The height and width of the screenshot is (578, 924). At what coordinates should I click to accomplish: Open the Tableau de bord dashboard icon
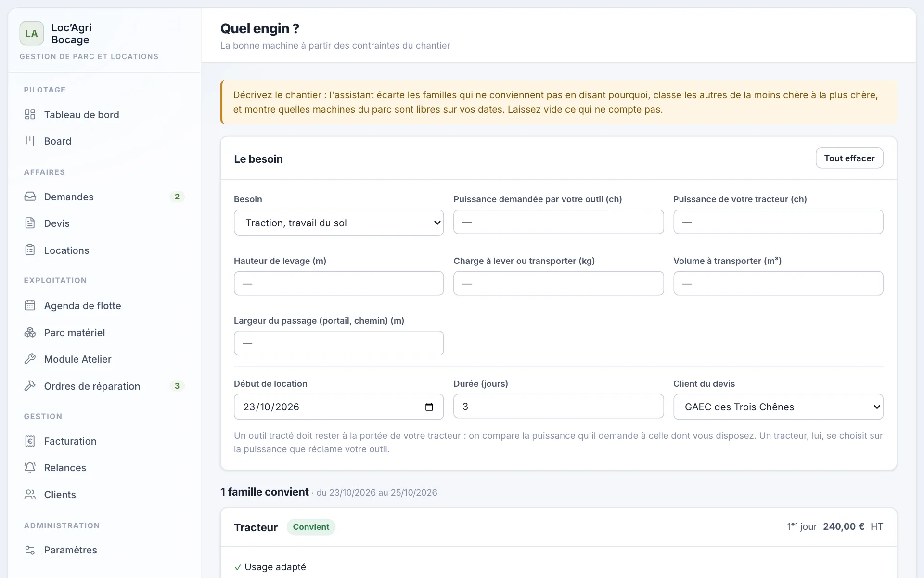pyautogui.click(x=30, y=115)
